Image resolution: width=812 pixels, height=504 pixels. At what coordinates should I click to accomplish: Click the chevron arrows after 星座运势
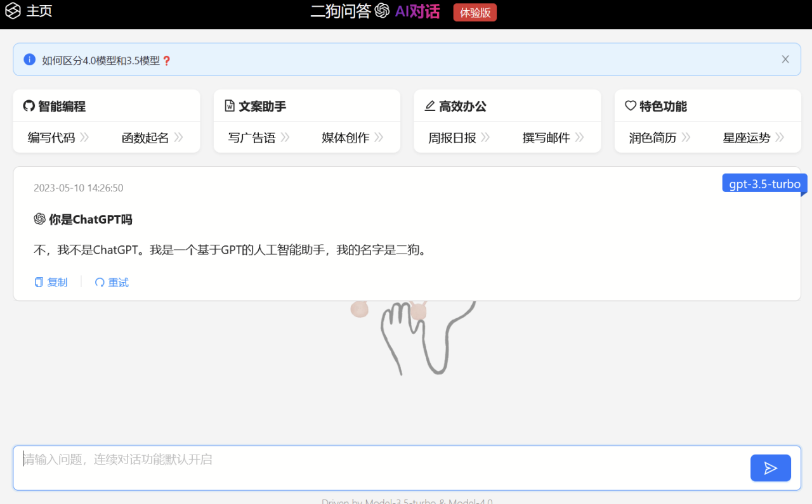pyautogui.click(x=780, y=138)
